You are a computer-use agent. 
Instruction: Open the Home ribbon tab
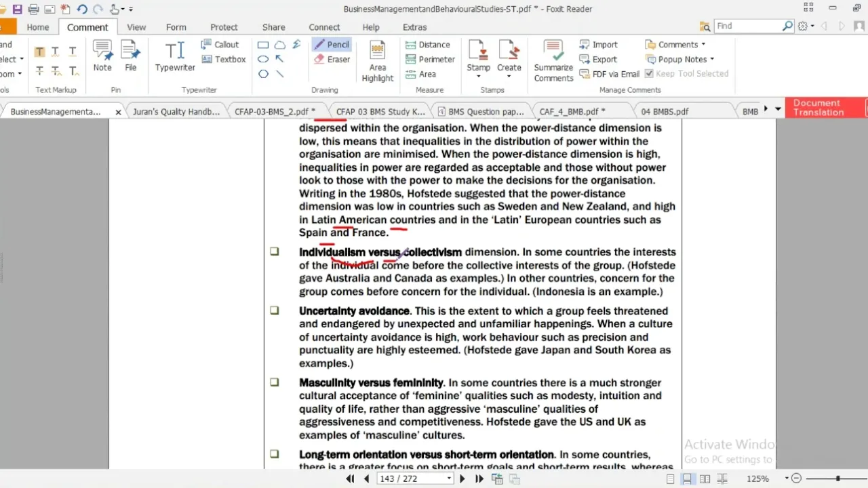pos(38,27)
